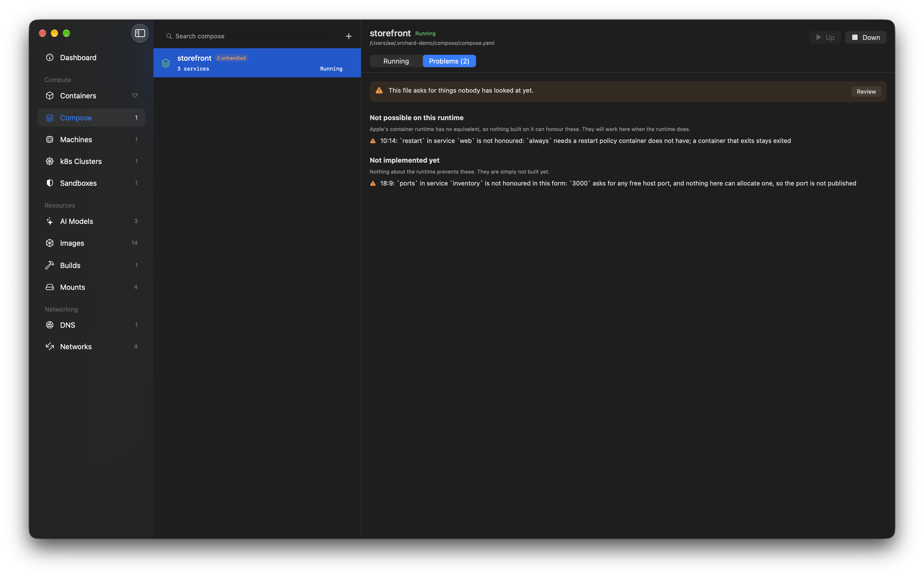This screenshot has height=577, width=924.
Task: Open the Containers section
Action: (91, 96)
